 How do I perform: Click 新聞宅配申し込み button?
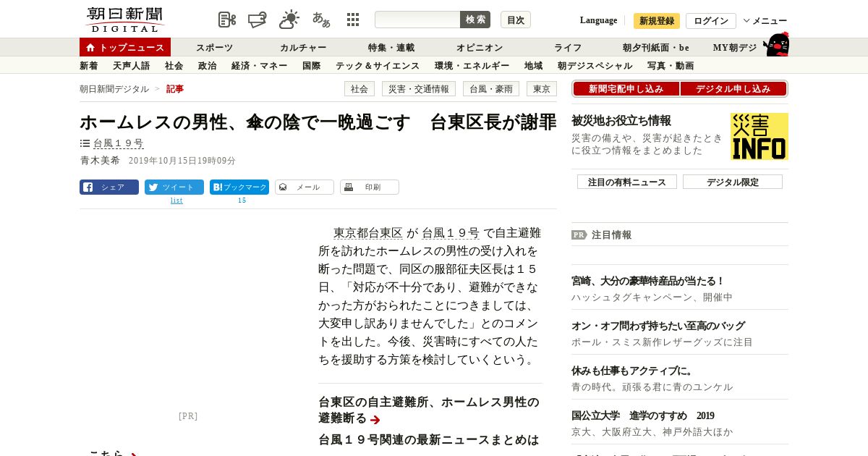(x=626, y=88)
